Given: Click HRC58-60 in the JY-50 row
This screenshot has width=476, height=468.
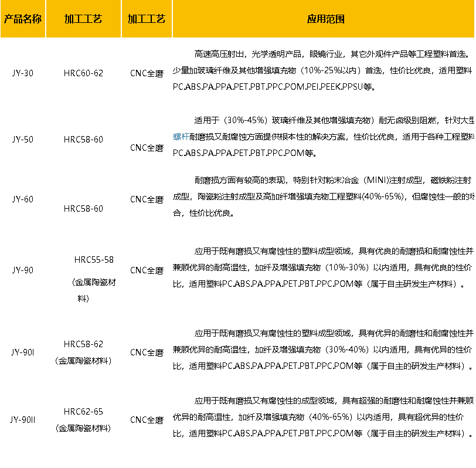Looking at the screenshot, I should [x=83, y=140].
